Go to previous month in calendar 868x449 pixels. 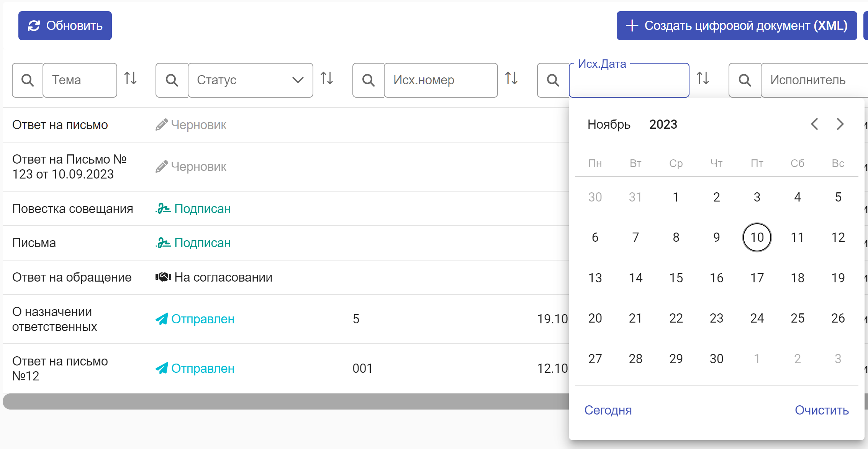(x=815, y=124)
